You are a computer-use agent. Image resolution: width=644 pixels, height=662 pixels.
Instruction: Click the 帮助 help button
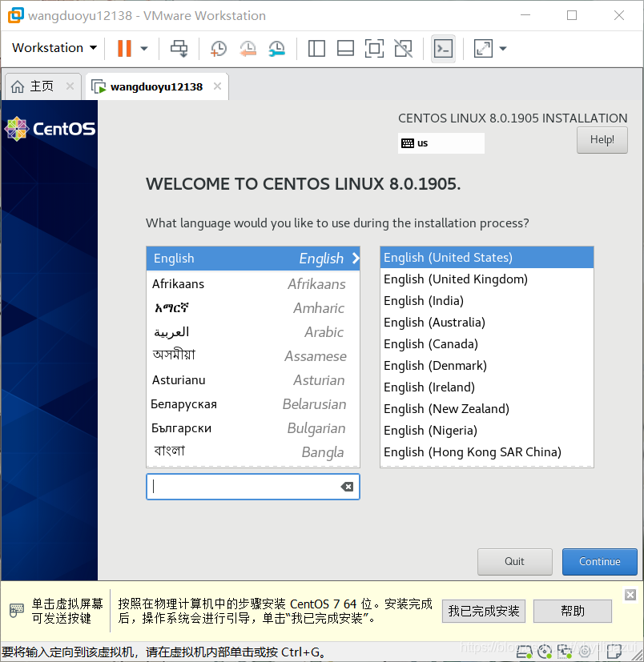point(573,611)
